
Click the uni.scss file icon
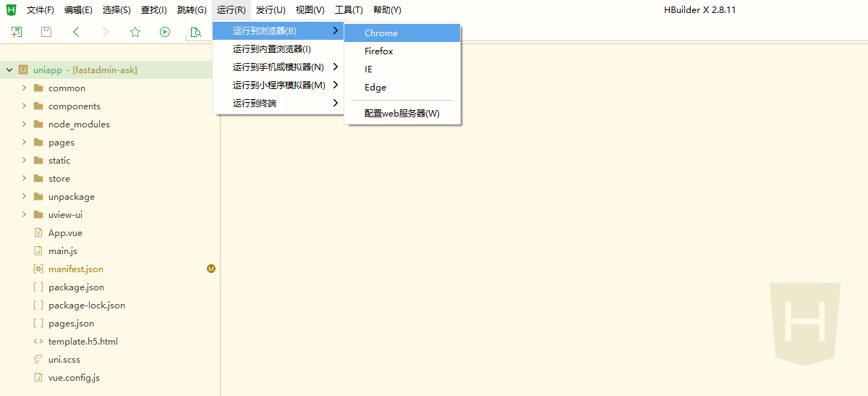click(x=38, y=360)
